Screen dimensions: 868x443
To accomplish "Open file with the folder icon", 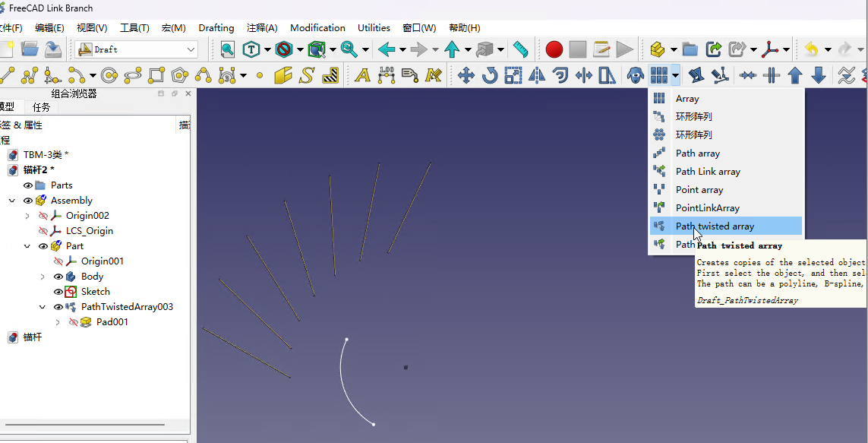I will (x=30, y=49).
